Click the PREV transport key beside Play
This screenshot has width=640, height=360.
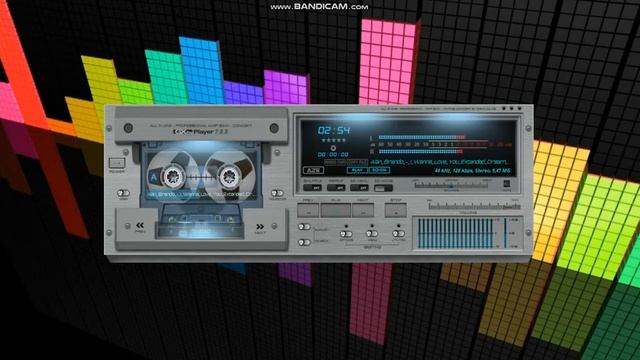pos(308,211)
